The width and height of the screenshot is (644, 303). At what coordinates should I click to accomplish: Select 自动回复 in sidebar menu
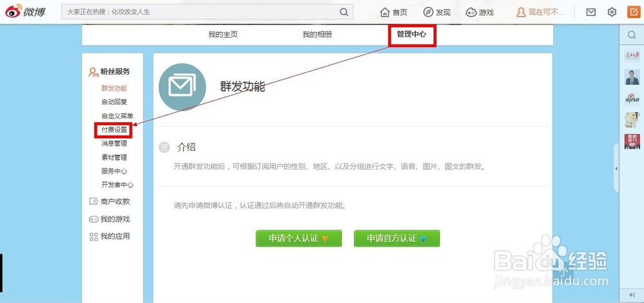[x=114, y=102]
